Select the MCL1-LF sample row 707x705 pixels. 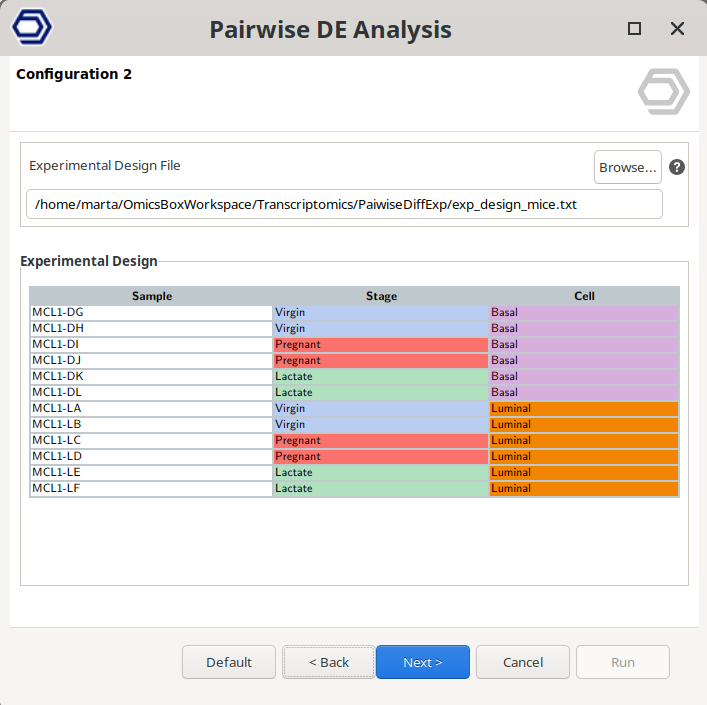(151, 488)
